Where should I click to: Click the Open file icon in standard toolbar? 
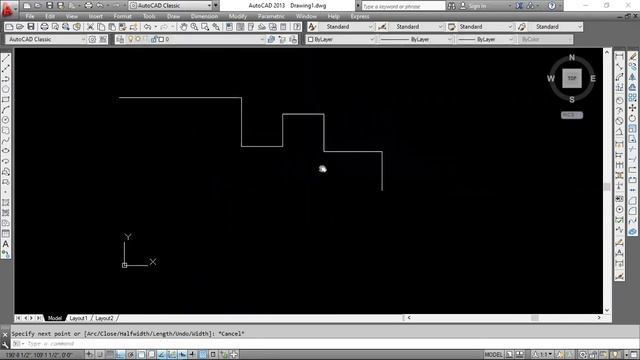(20, 27)
